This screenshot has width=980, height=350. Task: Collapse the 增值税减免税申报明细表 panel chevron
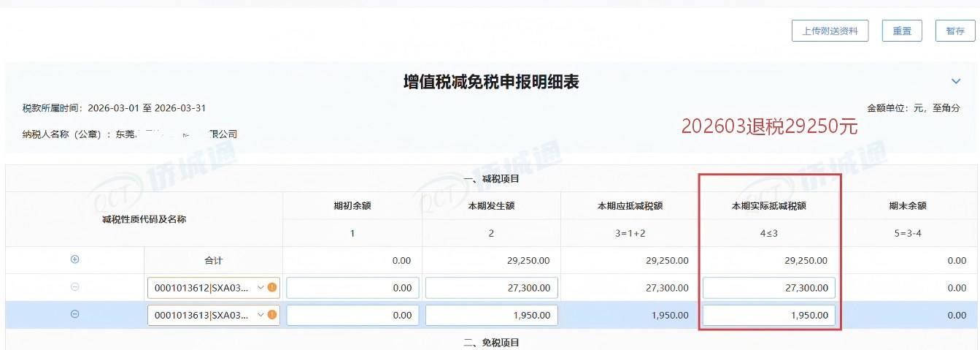point(956,81)
